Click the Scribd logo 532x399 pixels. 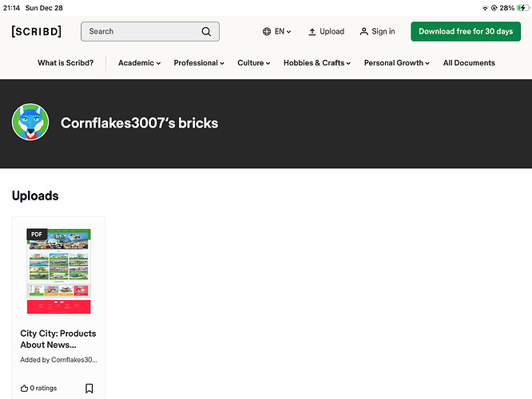(40, 31)
